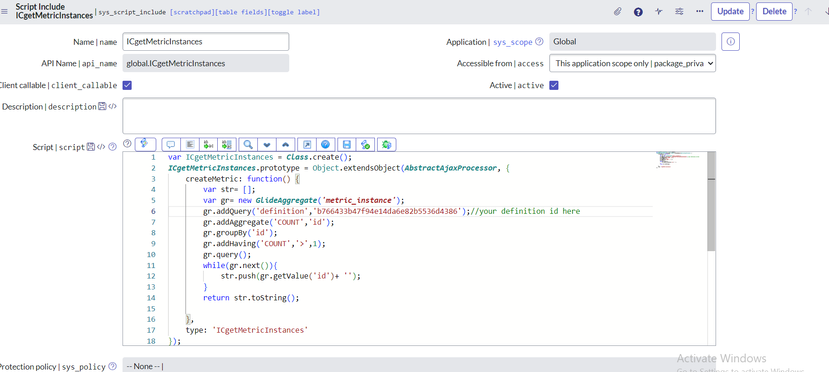Click the blue editor help icon

click(326, 144)
